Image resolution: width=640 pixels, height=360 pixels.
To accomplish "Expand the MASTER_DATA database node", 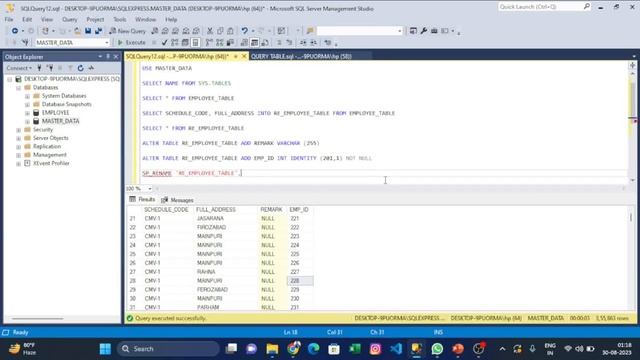I will [x=27, y=121].
